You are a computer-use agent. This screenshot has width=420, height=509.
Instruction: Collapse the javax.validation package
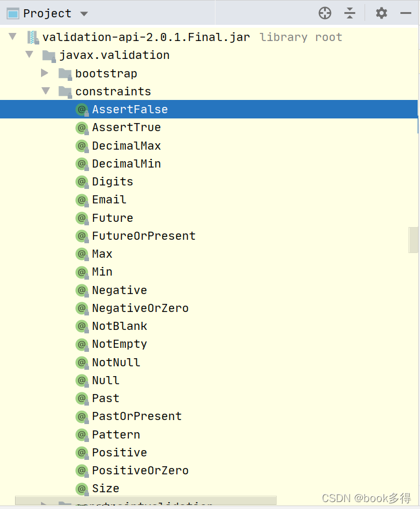coord(29,55)
